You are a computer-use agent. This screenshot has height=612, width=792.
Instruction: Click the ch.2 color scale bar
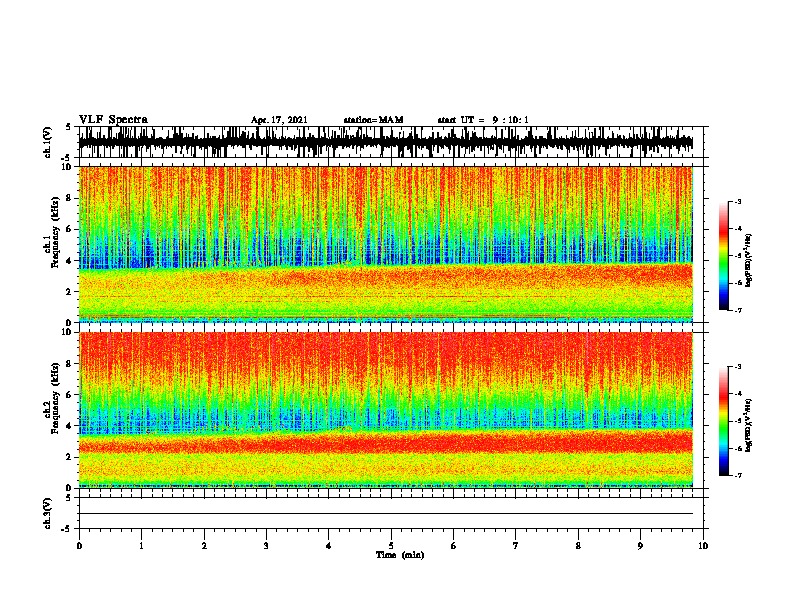pos(723,421)
